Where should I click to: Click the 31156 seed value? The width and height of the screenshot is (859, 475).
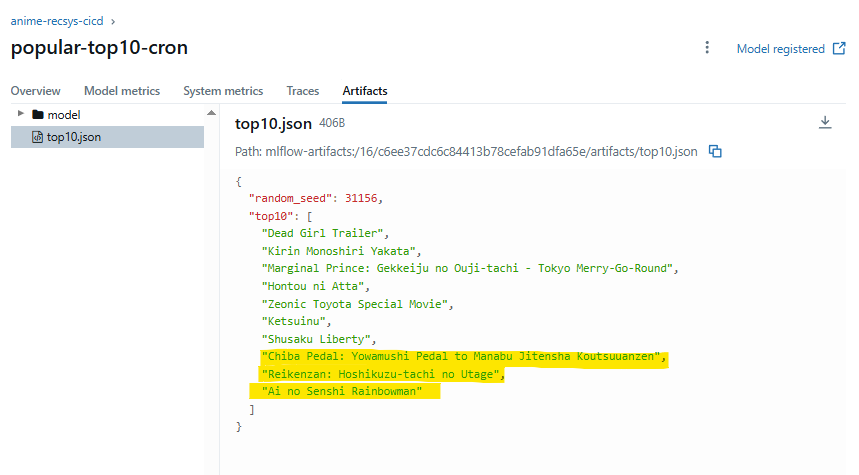tap(361, 198)
